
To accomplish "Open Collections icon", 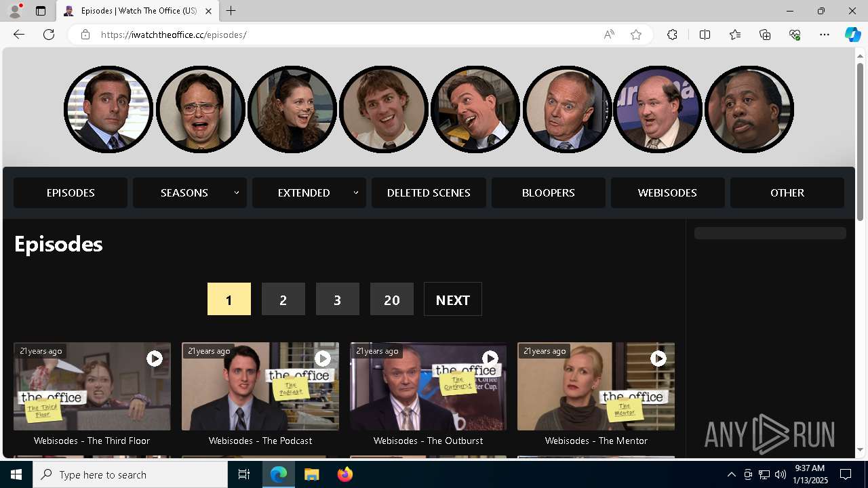I will tap(765, 35).
